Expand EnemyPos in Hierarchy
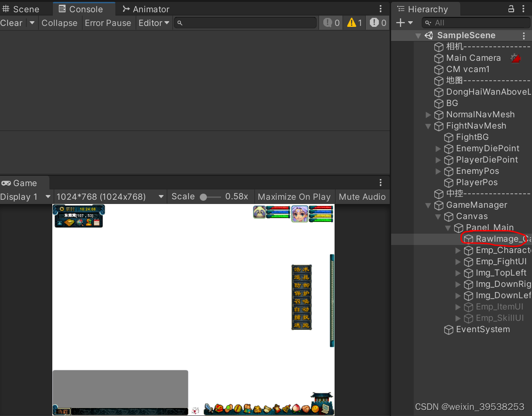Image resolution: width=532 pixels, height=416 pixels. point(438,171)
